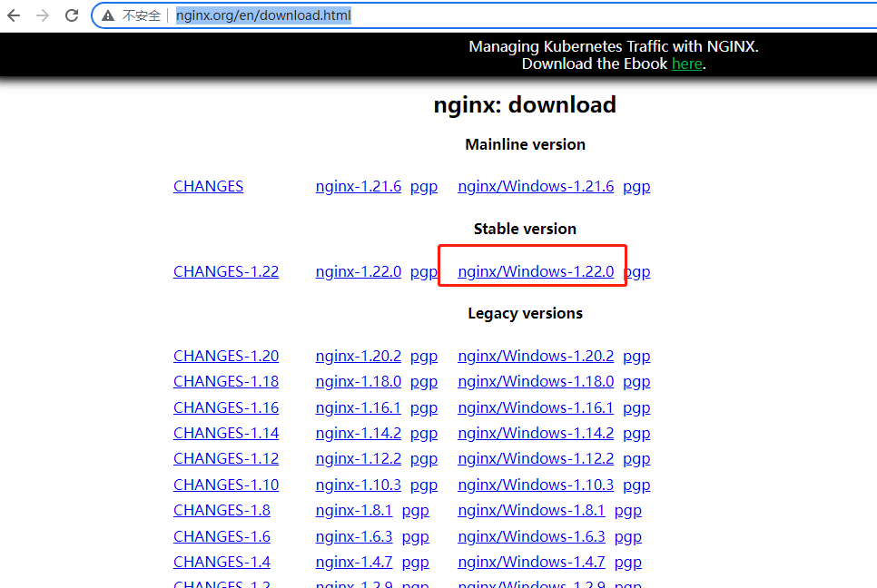This screenshot has width=877, height=588.
Task: Download nginx/Windows-1.18.0
Action: [536, 381]
